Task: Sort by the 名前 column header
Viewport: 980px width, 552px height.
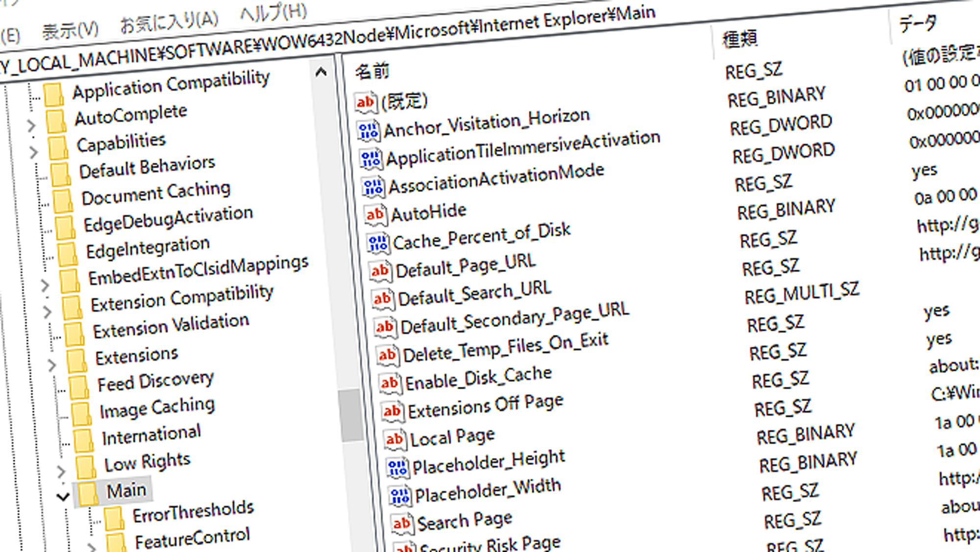Action: (x=372, y=72)
